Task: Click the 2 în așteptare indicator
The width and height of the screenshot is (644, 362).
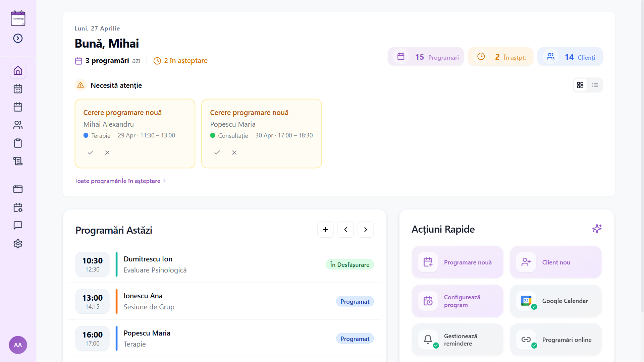Action: (x=180, y=61)
